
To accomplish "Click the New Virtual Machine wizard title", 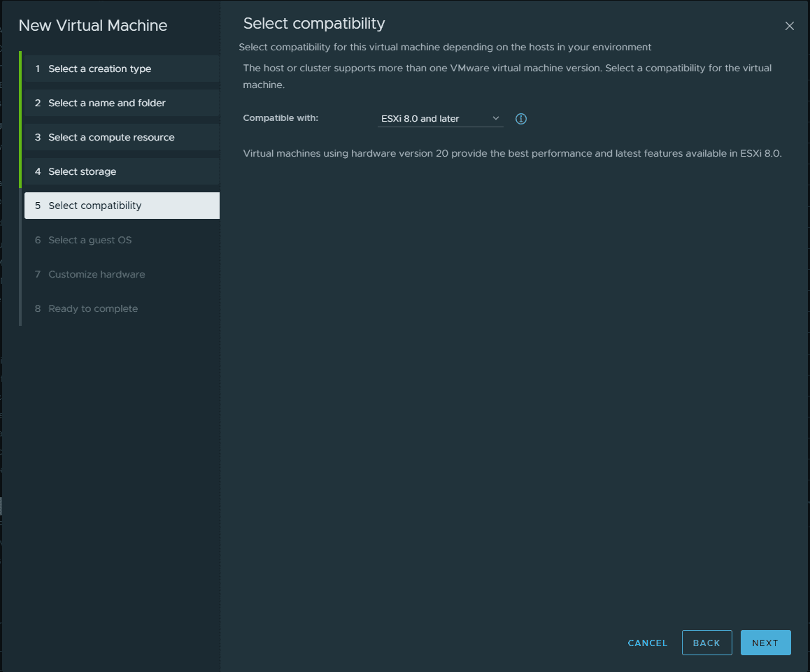I will pyautogui.click(x=93, y=26).
